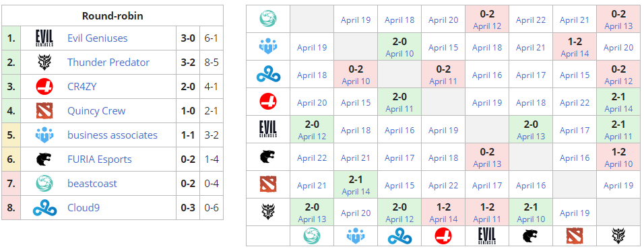Open the FURIA Esports team link
This screenshot has width=644, height=251.
tap(100, 159)
